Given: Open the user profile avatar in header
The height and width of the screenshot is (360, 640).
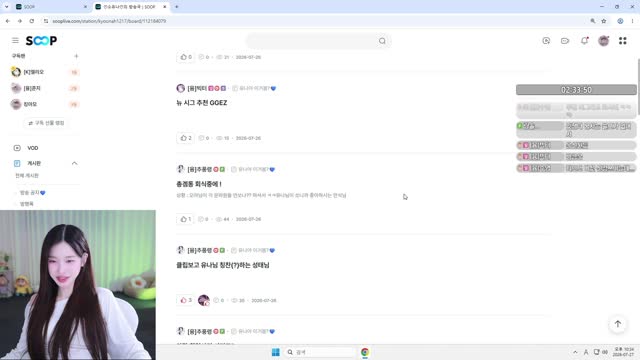Looking at the screenshot, I should click(603, 40).
